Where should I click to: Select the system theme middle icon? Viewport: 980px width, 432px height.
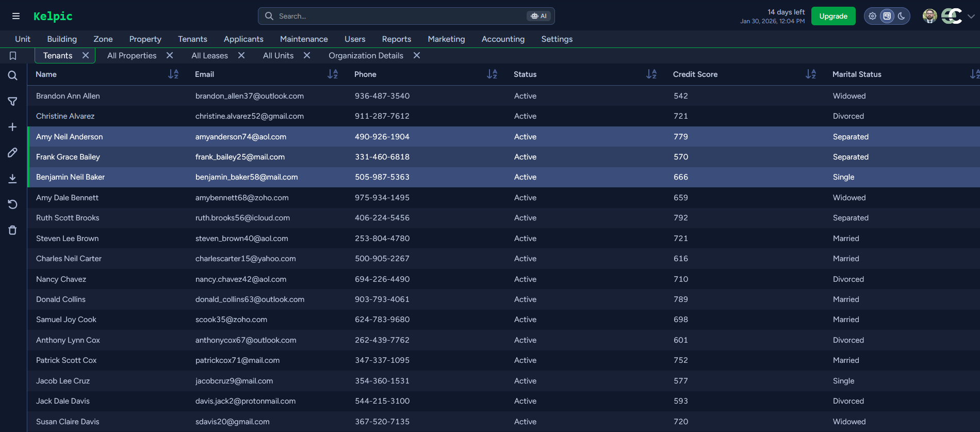(887, 16)
